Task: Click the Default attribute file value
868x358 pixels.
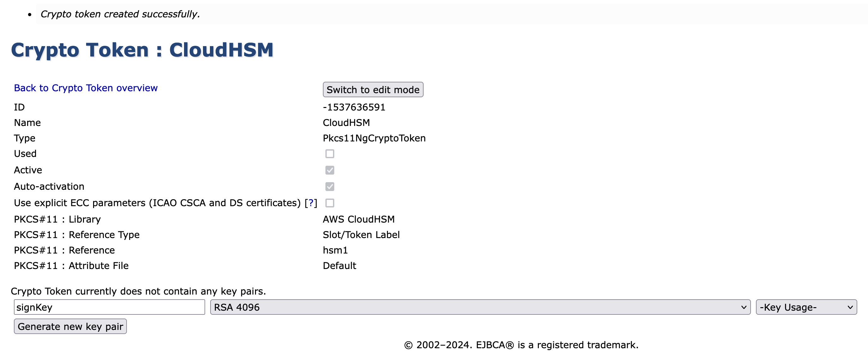Action: click(x=339, y=266)
